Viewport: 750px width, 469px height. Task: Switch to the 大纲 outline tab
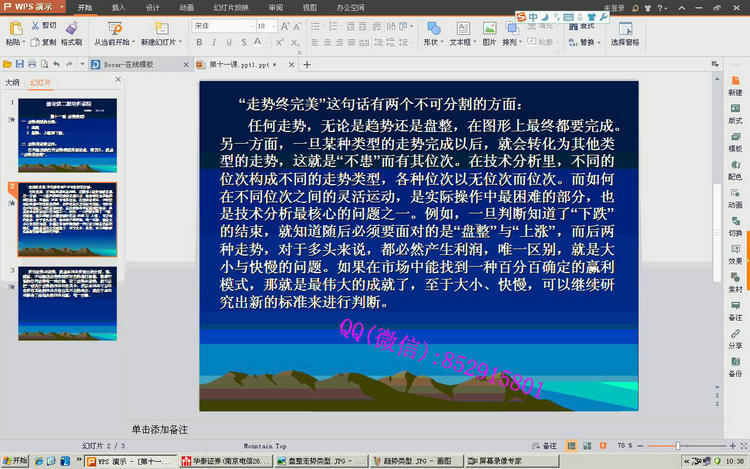(x=12, y=82)
